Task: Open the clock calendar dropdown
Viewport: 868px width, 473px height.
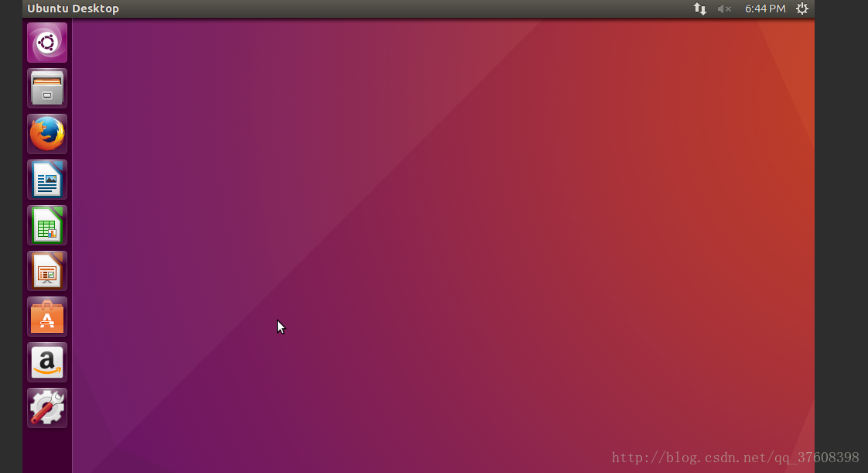Action: tap(764, 9)
